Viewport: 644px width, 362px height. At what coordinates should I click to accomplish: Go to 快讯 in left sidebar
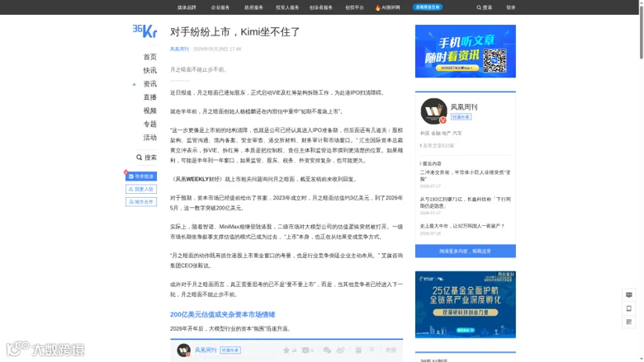pos(150,71)
